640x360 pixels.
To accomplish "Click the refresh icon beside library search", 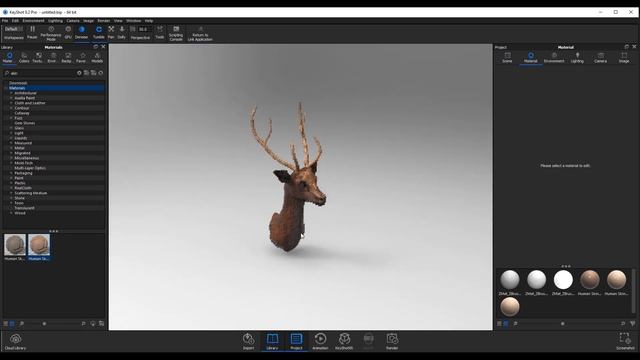I will 101,73.
